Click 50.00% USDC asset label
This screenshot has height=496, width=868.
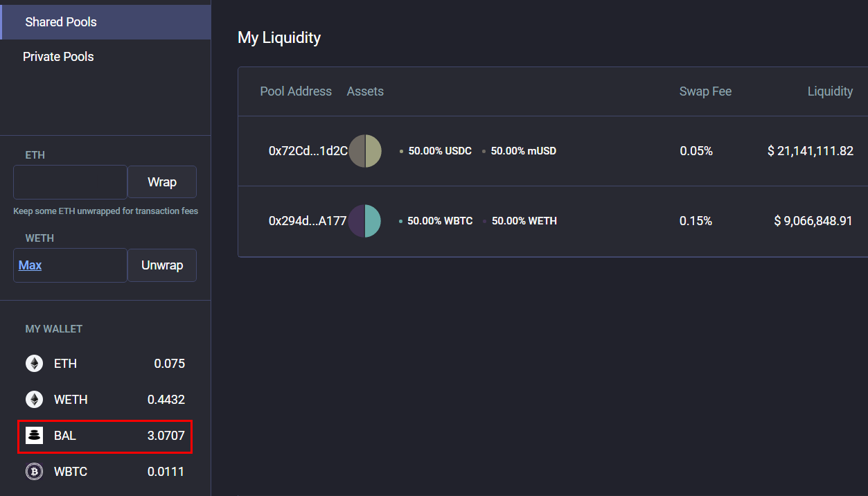coord(440,151)
